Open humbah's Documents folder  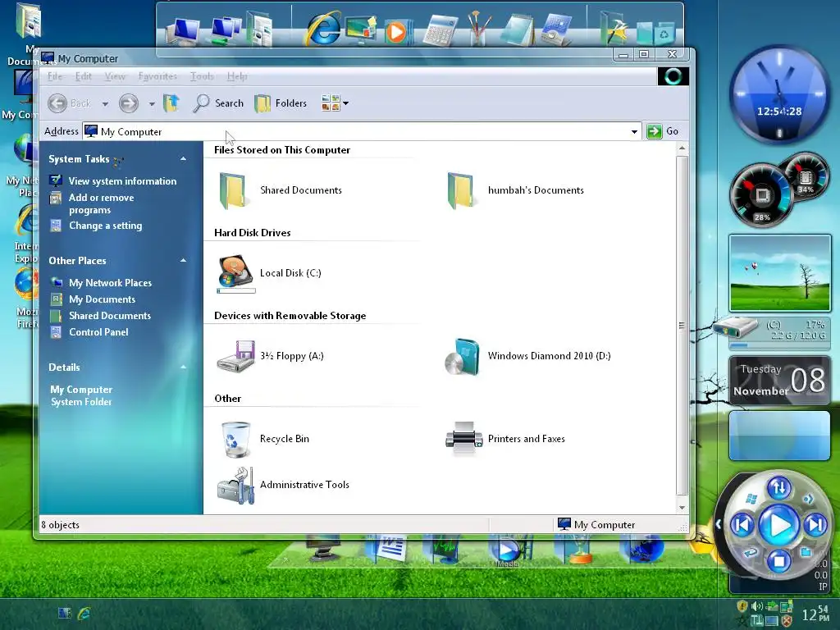(x=461, y=190)
